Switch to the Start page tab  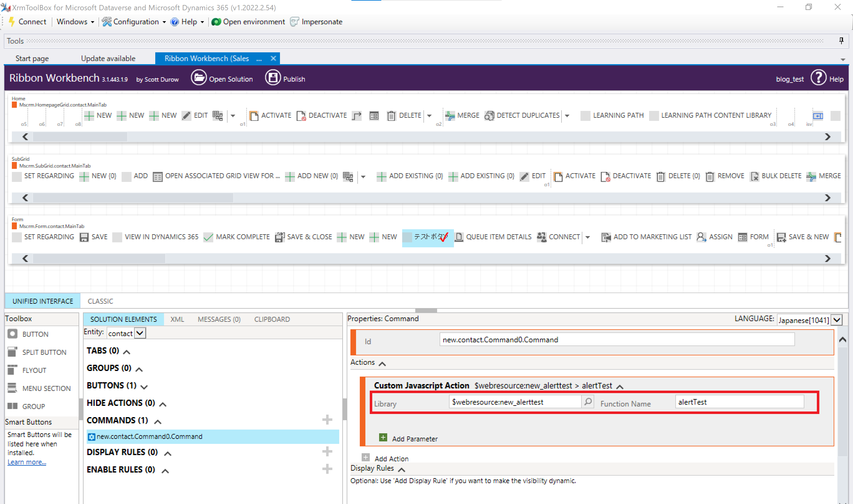pos(32,59)
